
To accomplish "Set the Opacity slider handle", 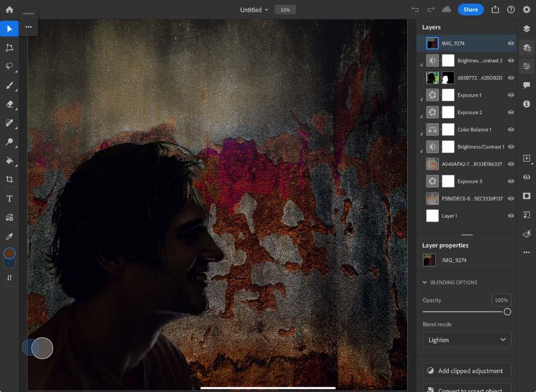I will click(x=507, y=312).
